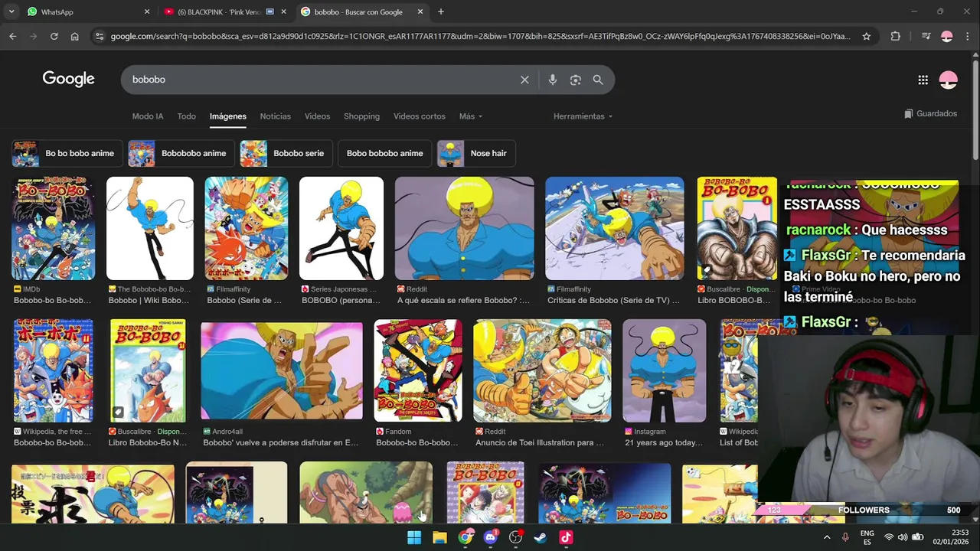Select the Noticias tab
This screenshot has width=980, height=551.
coord(276,116)
